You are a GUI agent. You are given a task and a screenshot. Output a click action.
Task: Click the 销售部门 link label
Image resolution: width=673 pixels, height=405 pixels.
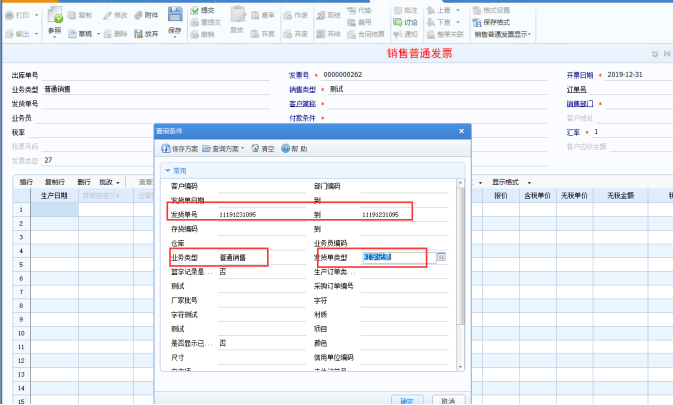tap(580, 103)
